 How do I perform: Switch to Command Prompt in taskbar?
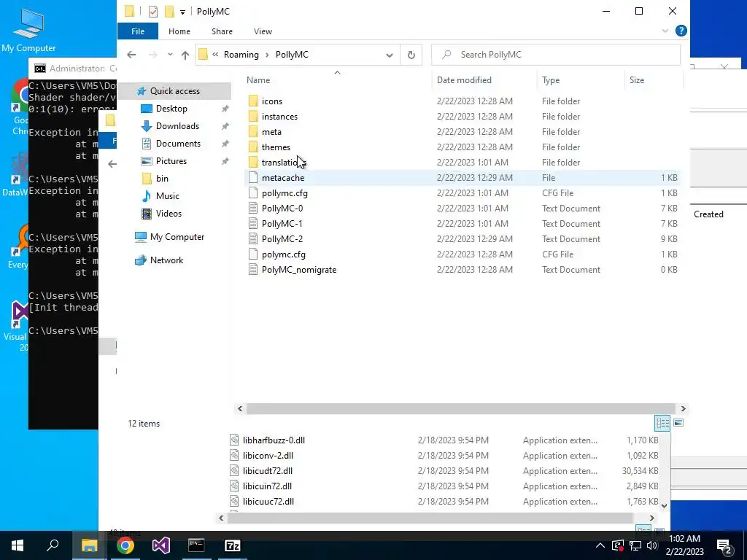click(196, 545)
